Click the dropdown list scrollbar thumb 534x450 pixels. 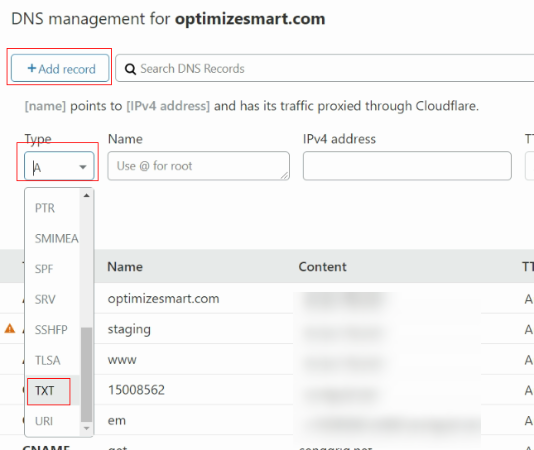87,375
